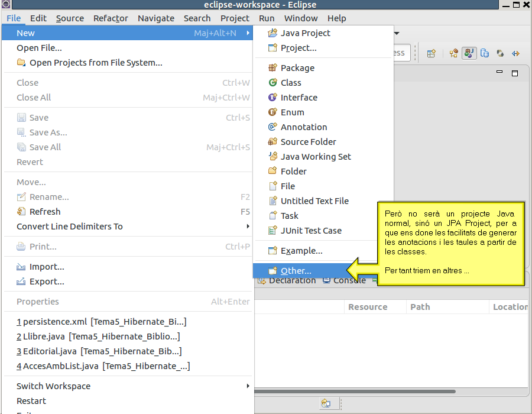Click the horizontal scrollbar in bottom panel

pyautogui.click(x=355, y=392)
